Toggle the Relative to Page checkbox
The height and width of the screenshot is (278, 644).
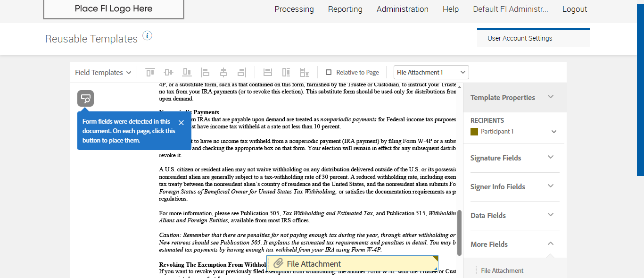coord(329,72)
